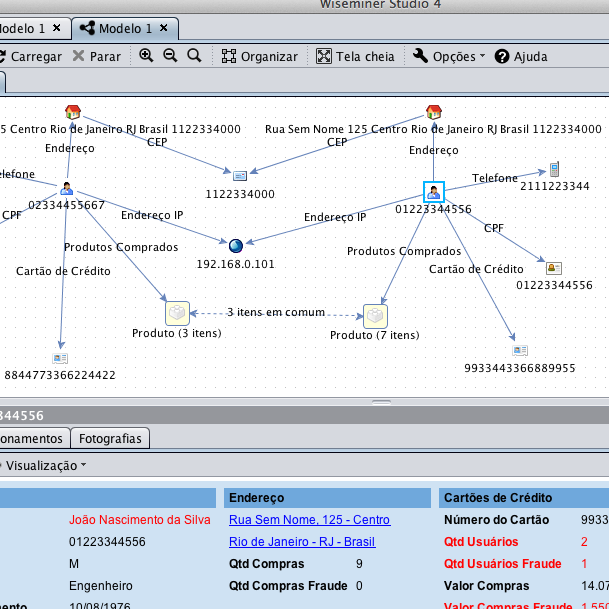
Task: Select credit card node 9933443366889955
Action: coord(520,350)
